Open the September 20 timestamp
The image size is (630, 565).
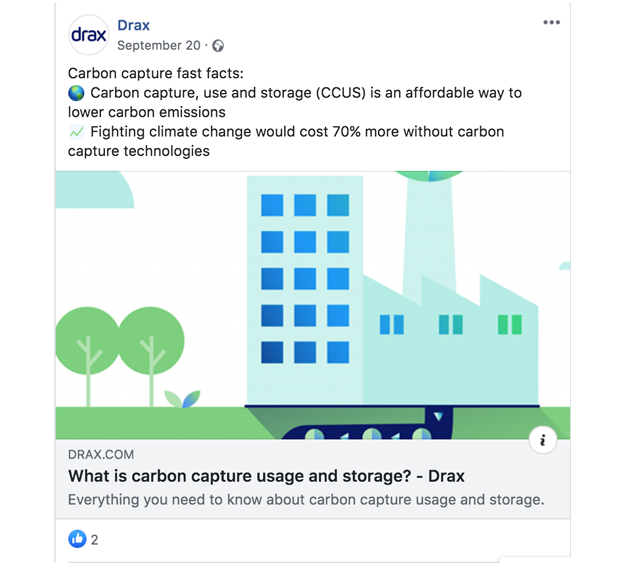click(159, 45)
